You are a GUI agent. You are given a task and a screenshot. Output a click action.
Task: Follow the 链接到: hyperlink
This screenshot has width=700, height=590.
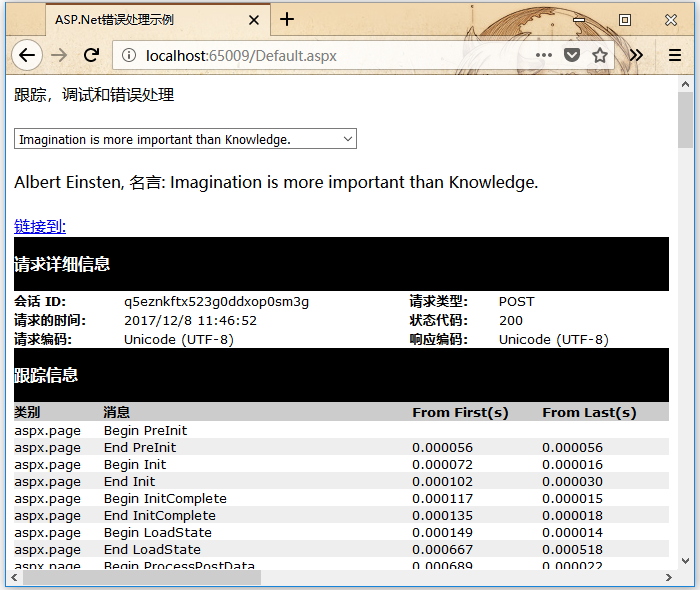[x=40, y=226]
